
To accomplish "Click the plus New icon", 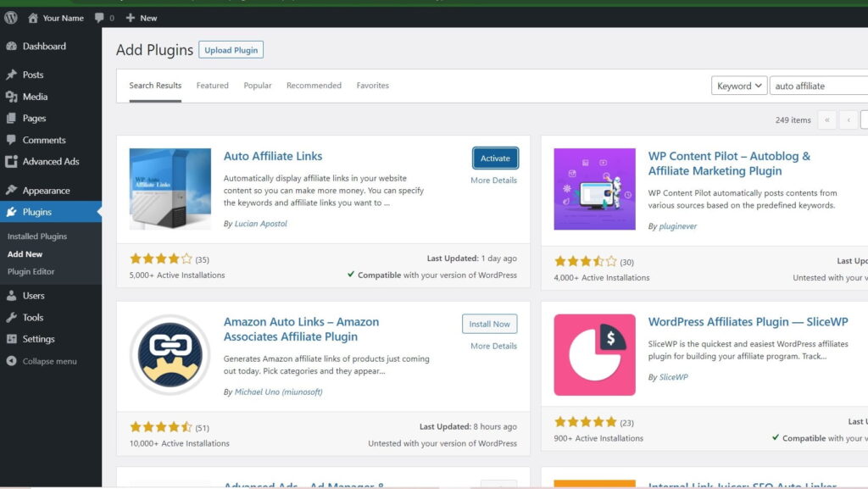I will pos(130,18).
